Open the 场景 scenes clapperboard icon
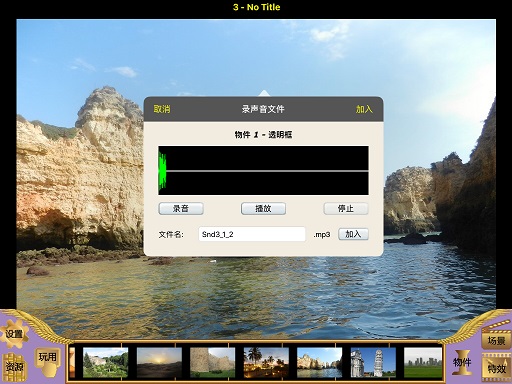Viewport: 512px width, 384px height. [x=496, y=338]
